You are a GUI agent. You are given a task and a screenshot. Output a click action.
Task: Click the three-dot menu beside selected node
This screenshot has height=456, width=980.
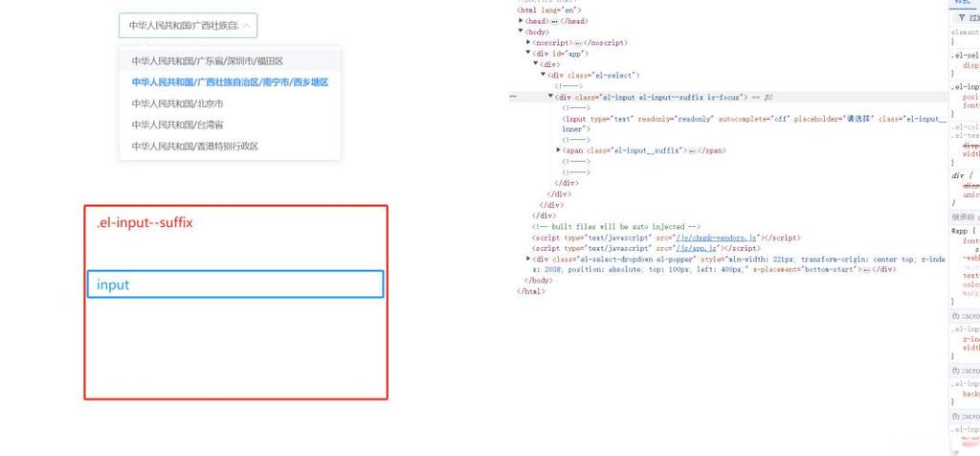pyautogui.click(x=513, y=97)
